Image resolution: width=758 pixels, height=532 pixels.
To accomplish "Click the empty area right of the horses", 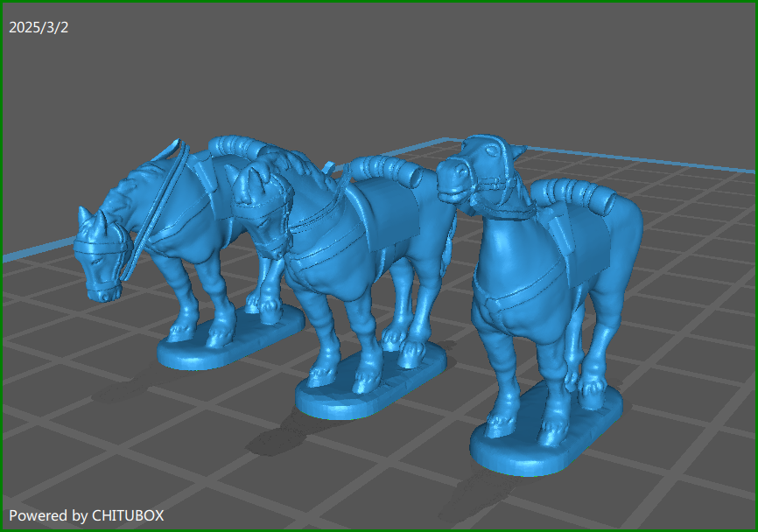I will (691, 306).
